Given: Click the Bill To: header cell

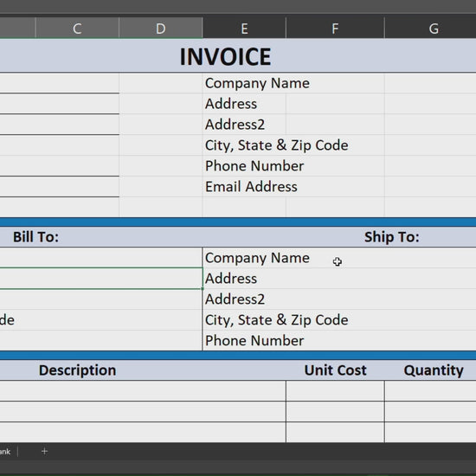Looking at the screenshot, I should [x=35, y=237].
